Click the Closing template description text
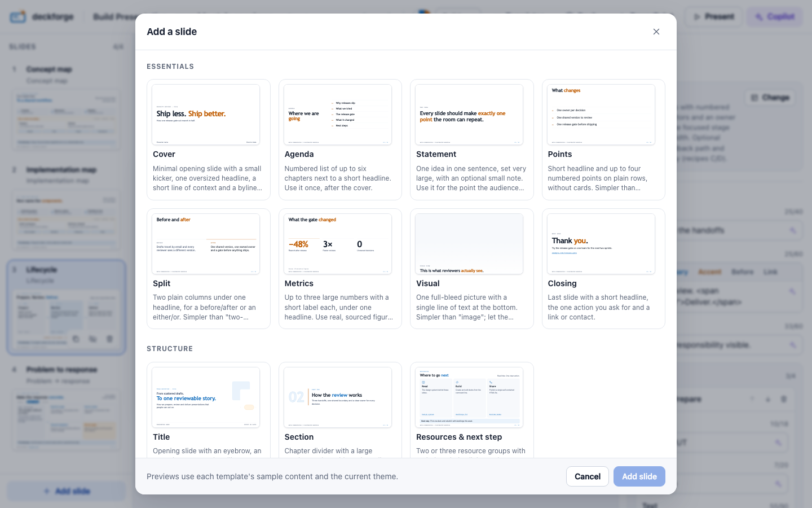Image resolution: width=812 pixels, height=508 pixels. (x=599, y=307)
